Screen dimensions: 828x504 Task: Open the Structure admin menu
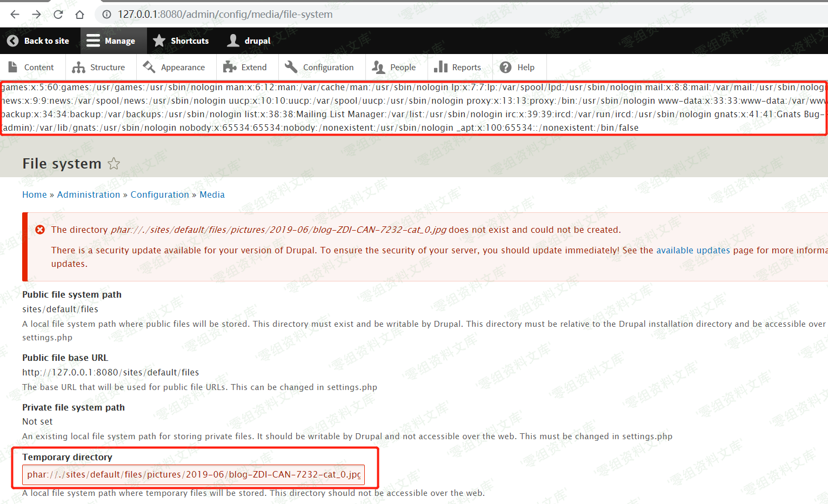98,68
